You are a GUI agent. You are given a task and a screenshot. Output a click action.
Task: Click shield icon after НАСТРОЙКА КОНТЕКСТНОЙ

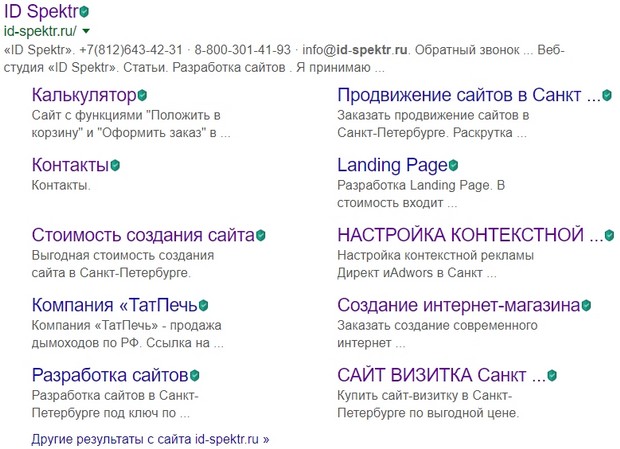tap(609, 235)
